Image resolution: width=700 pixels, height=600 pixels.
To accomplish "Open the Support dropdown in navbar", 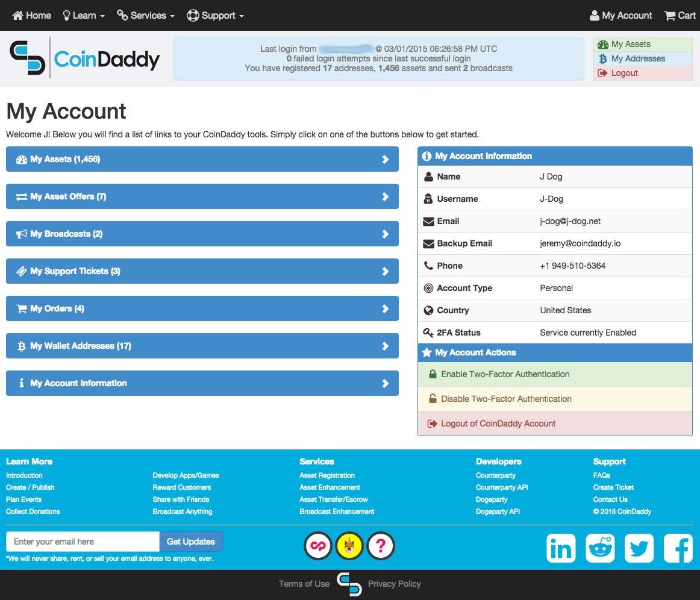I will point(216,16).
